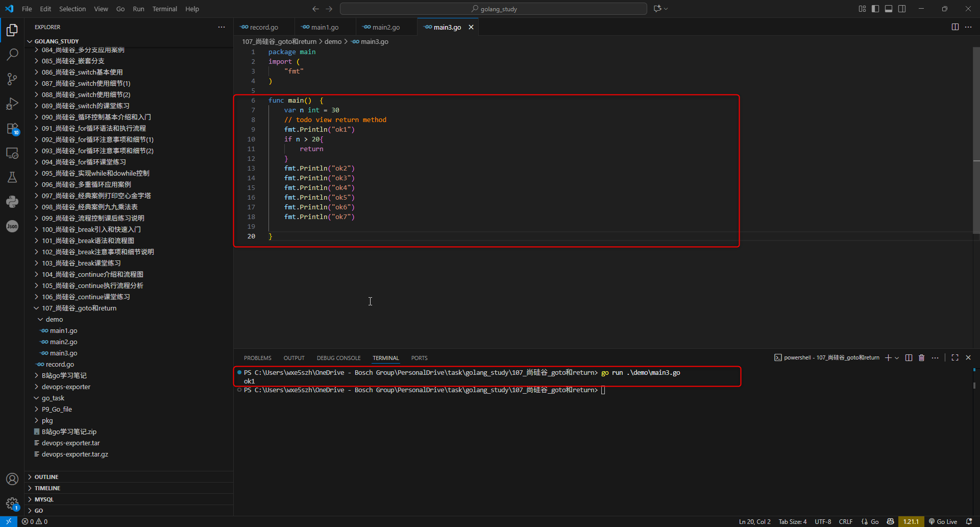Open the Help menu

pyautogui.click(x=192, y=9)
